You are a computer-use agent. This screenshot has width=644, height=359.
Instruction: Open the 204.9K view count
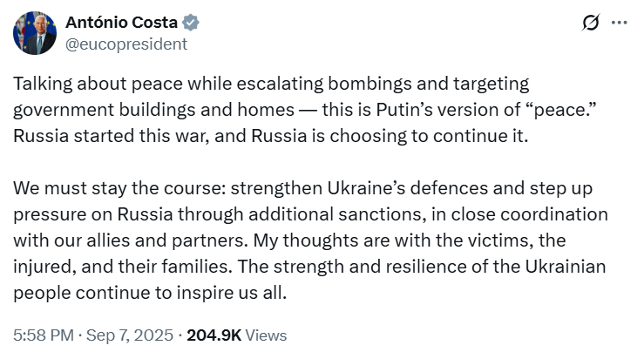coord(214,335)
